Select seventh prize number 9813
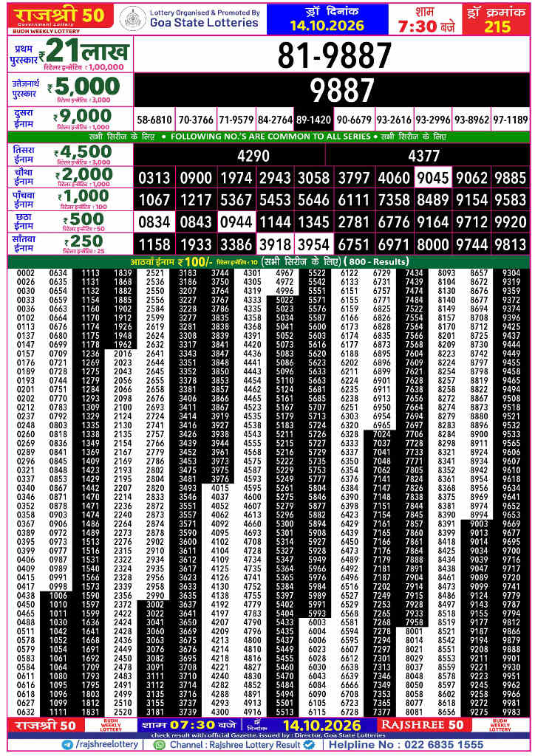The width and height of the screenshot is (535, 756). [511, 244]
